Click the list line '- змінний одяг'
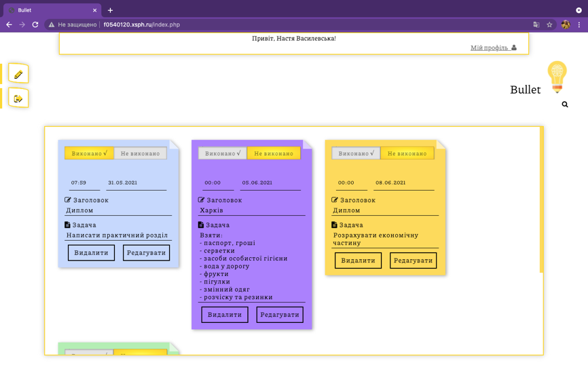 pyautogui.click(x=225, y=290)
